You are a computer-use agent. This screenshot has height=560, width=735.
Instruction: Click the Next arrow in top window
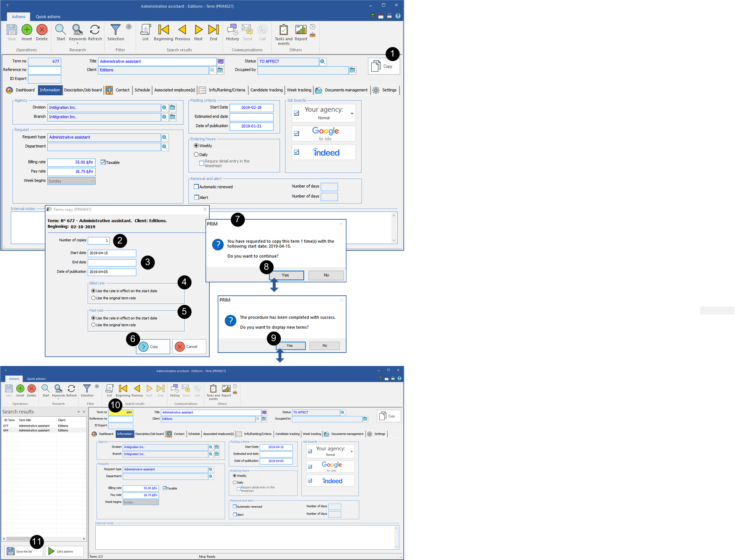198,30
